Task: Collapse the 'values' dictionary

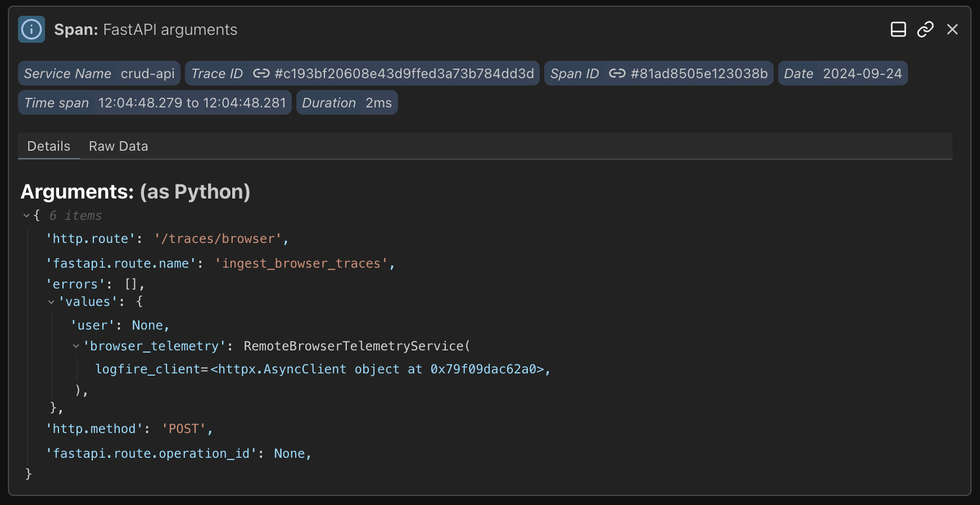Action: tap(51, 302)
